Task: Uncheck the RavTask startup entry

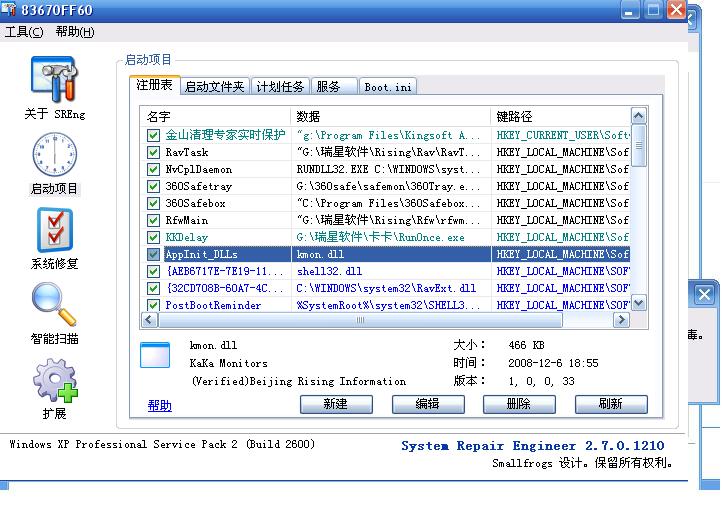Action: (153, 152)
